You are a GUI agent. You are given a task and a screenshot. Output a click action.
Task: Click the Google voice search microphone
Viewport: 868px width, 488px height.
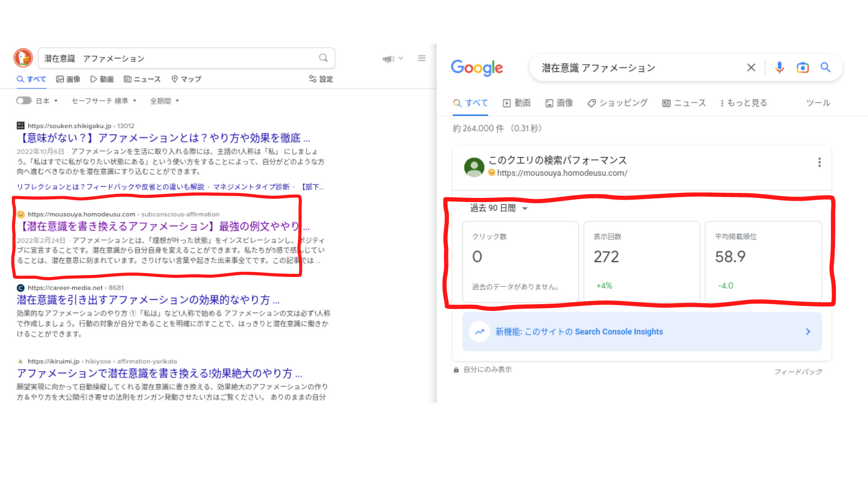(779, 67)
